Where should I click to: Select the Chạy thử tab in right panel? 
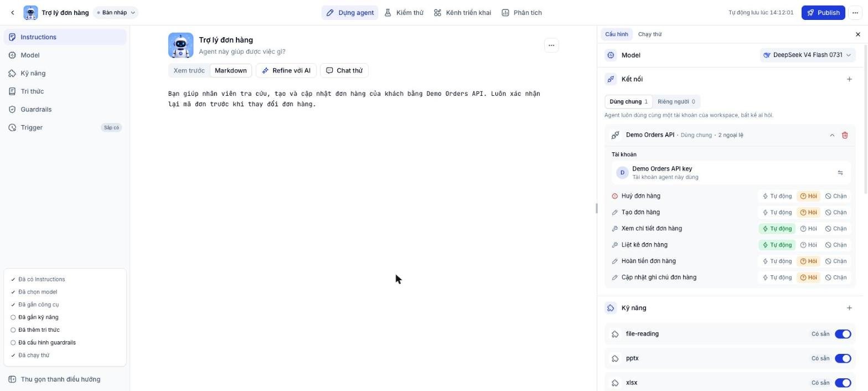coord(650,34)
